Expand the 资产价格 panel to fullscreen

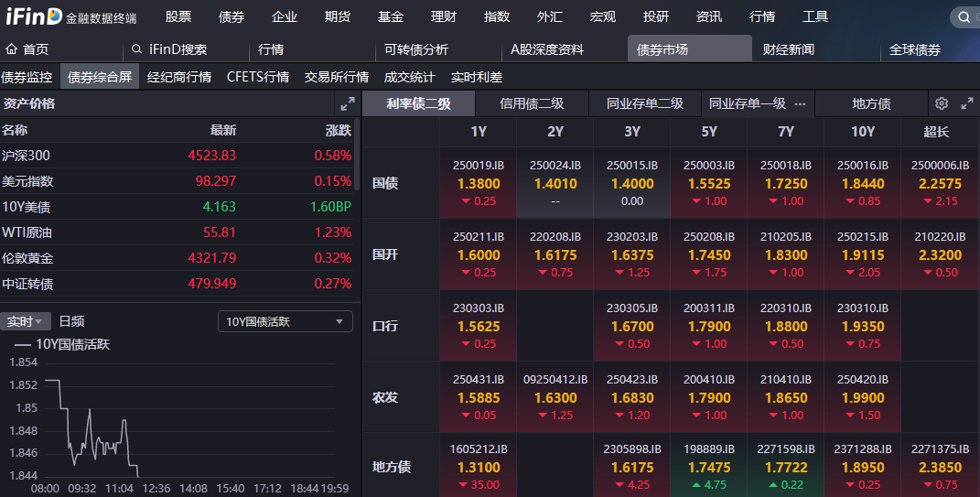pyautogui.click(x=348, y=103)
